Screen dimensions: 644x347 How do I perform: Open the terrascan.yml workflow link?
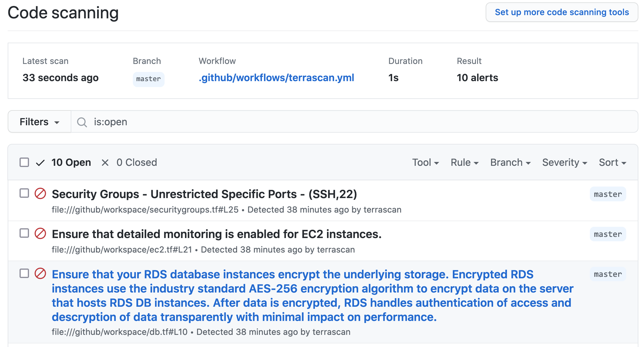coord(276,78)
